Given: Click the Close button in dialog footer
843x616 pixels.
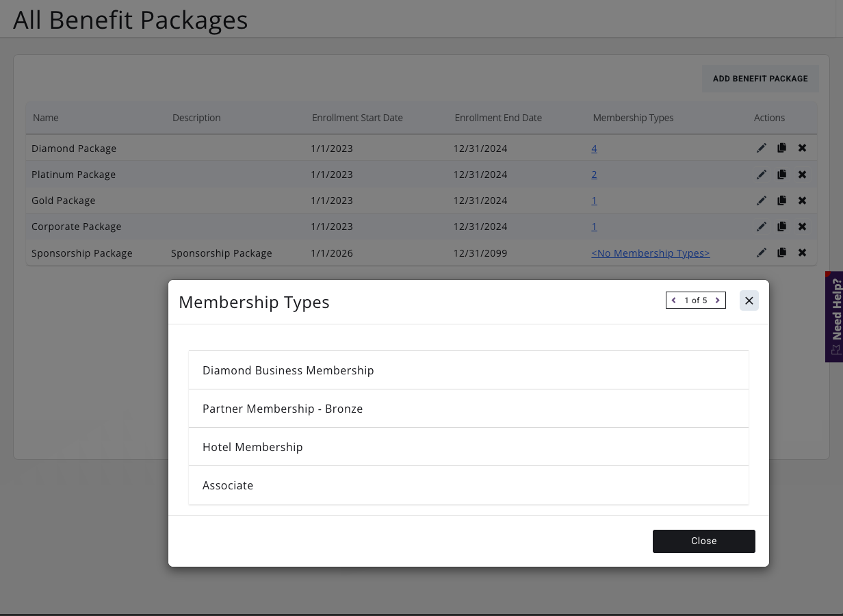Looking at the screenshot, I should point(704,541).
